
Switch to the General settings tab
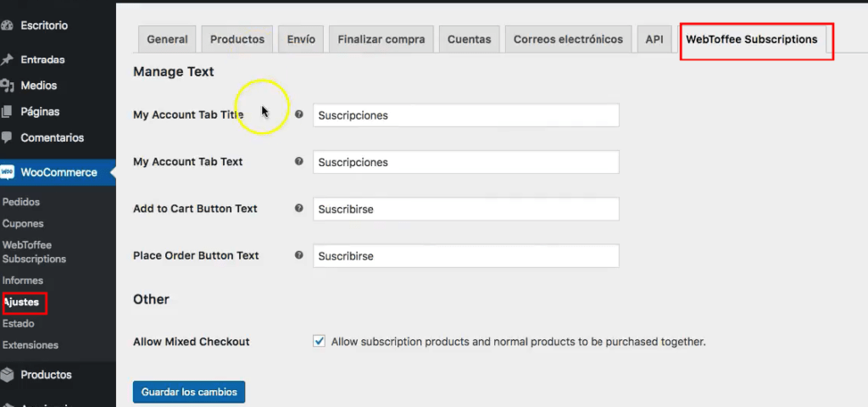[x=167, y=39]
